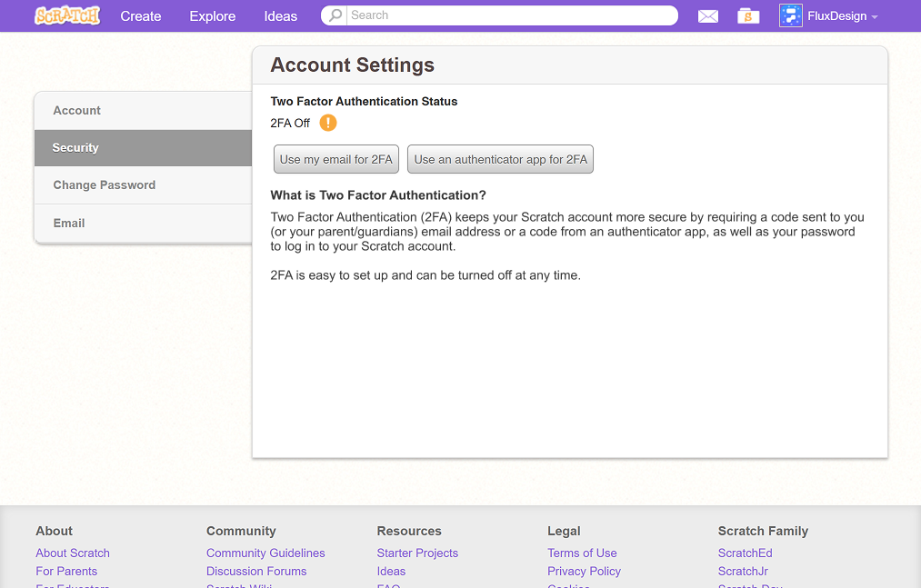Viewport: 921px width, 588px height.
Task: Click the Community footer heading
Action: click(x=241, y=531)
